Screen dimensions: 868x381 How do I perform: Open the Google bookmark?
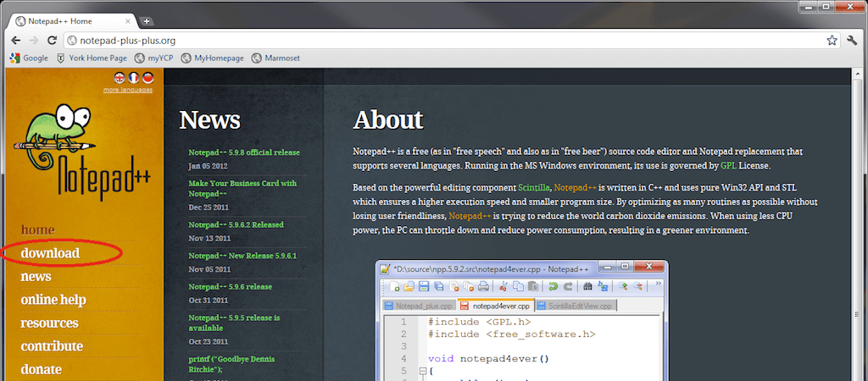pyautogui.click(x=30, y=58)
